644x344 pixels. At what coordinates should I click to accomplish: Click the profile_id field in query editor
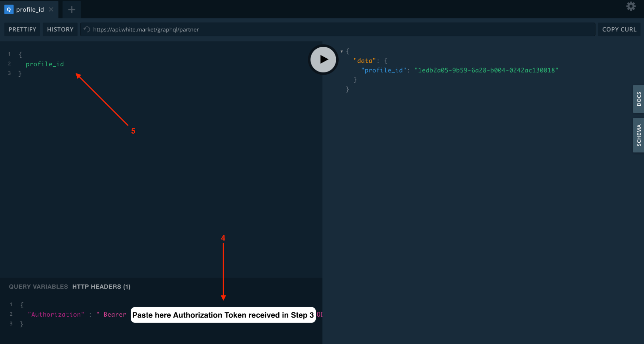(45, 64)
